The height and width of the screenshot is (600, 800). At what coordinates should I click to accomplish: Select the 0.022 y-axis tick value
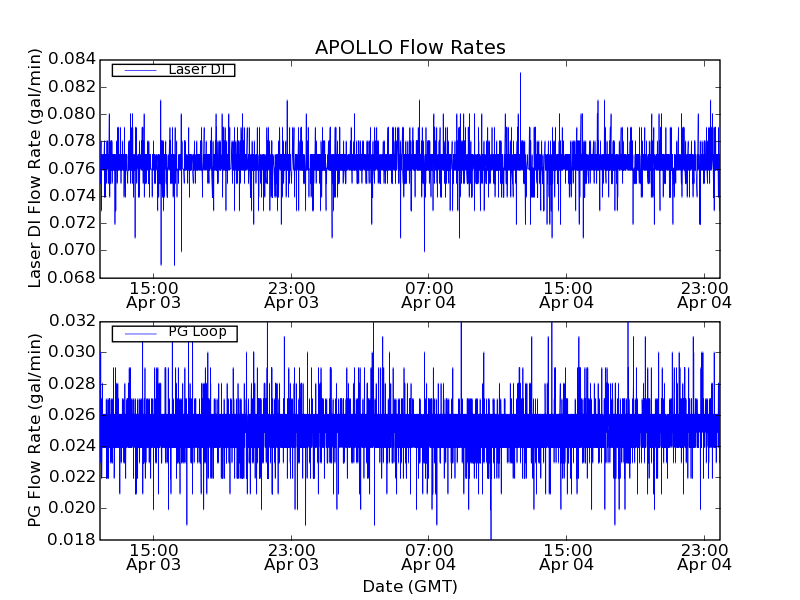(72, 477)
